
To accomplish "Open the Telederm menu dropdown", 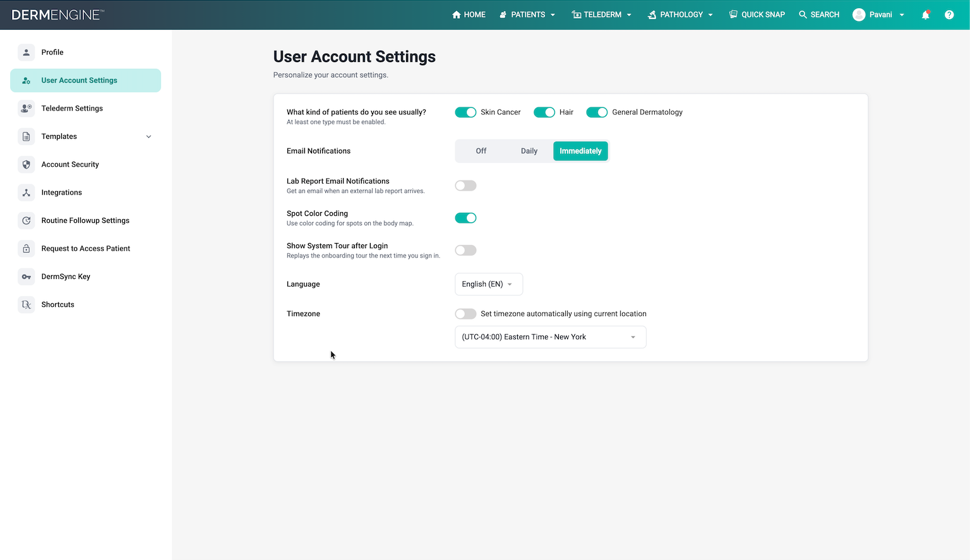I will 602,15.
